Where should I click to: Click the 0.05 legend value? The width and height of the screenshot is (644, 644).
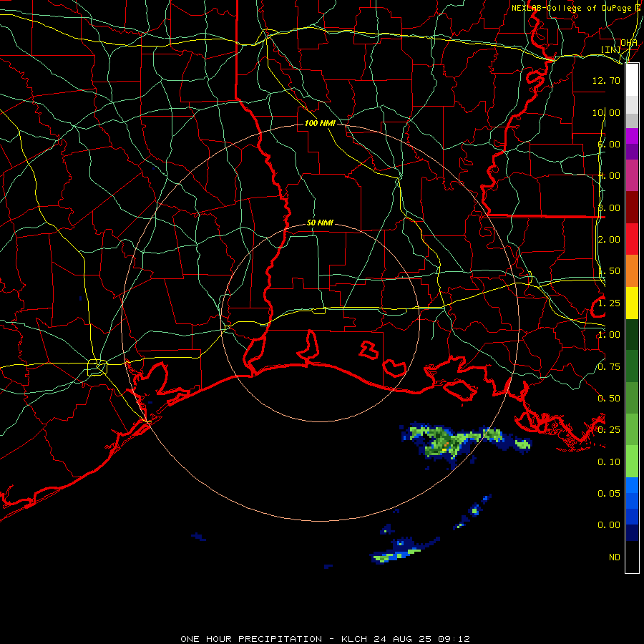pos(609,493)
